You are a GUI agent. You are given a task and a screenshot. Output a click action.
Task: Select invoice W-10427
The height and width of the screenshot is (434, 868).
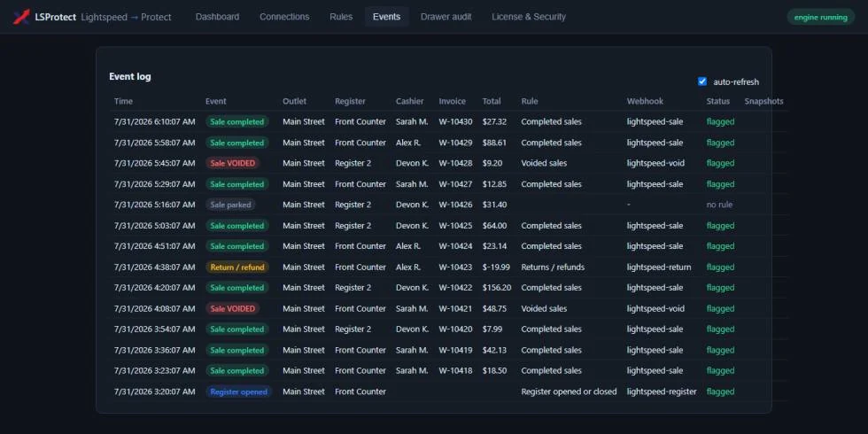pyautogui.click(x=455, y=184)
